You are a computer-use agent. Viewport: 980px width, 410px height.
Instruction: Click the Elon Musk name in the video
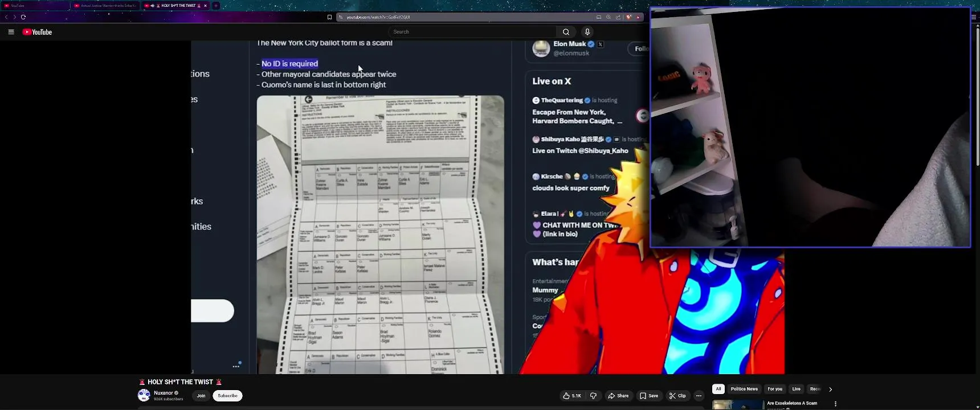point(570,44)
